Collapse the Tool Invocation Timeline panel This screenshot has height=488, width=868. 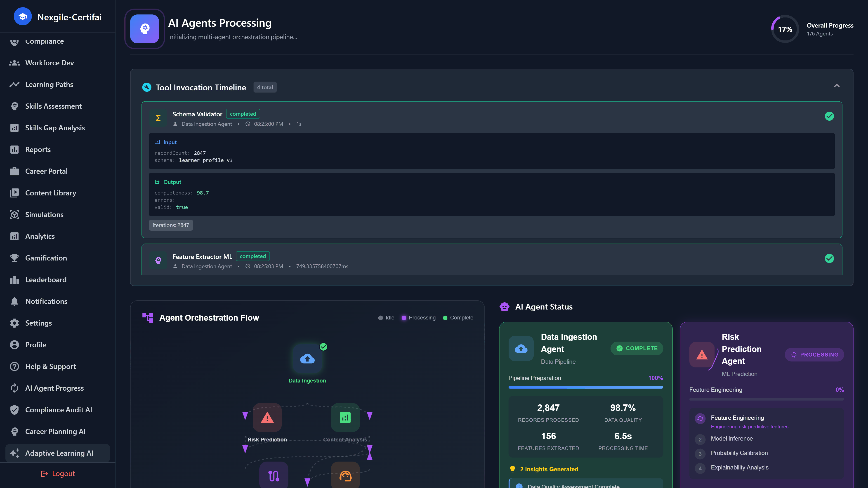point(837,86)
